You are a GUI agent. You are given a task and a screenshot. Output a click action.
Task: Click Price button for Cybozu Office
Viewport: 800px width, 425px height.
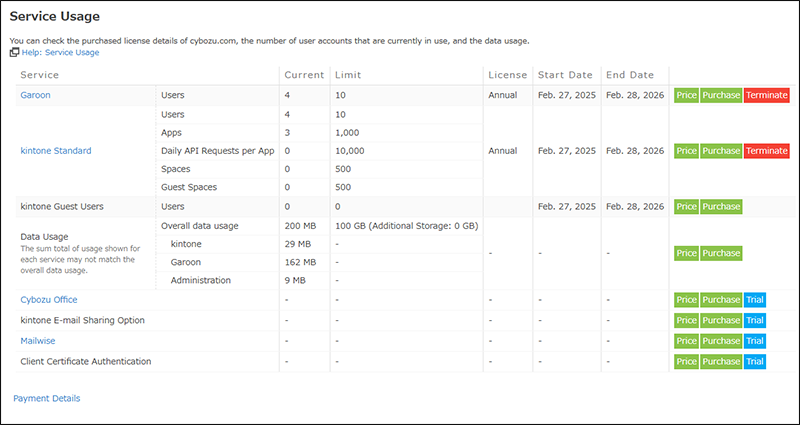(x=686, y=300)
